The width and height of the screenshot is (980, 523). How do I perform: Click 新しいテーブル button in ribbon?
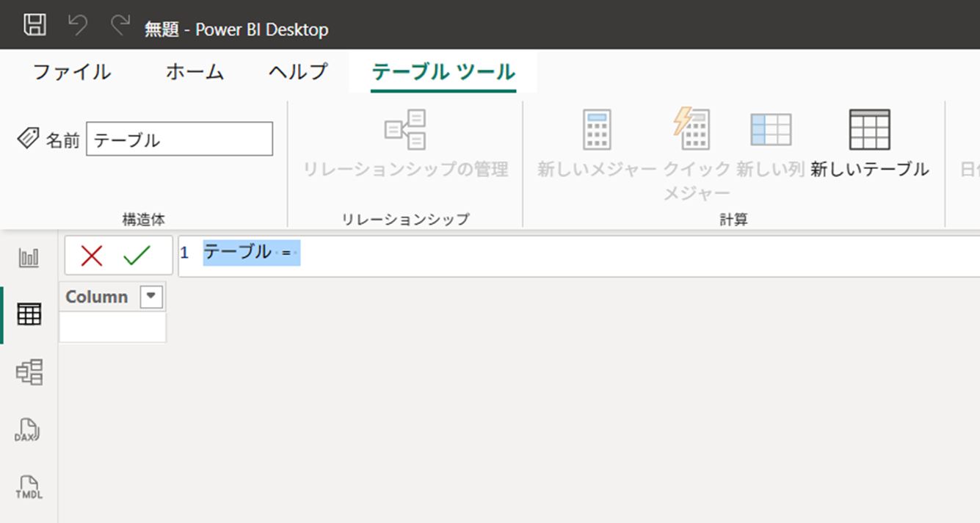point(869,145)
